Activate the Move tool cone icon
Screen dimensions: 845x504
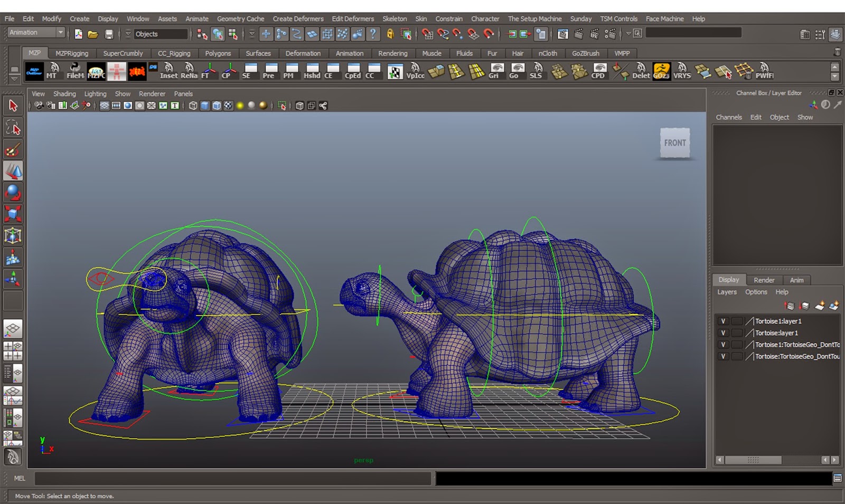coord(13,172)
